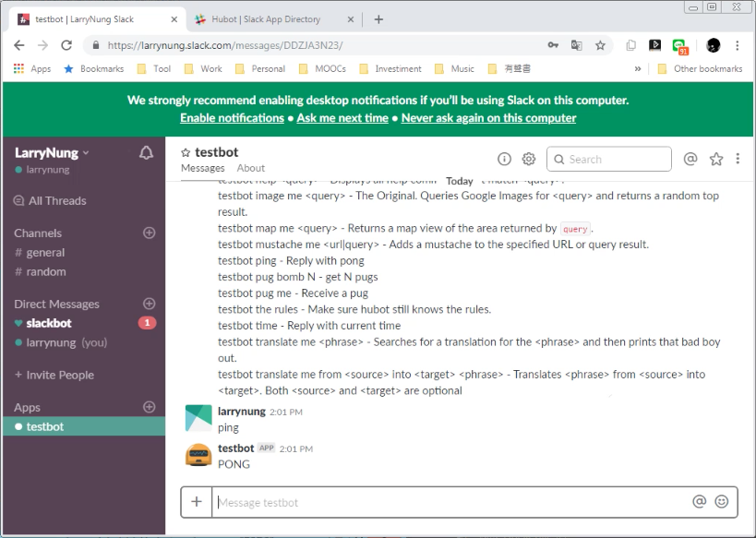Open the MOOCs bookmarks folder

point(322,68)
